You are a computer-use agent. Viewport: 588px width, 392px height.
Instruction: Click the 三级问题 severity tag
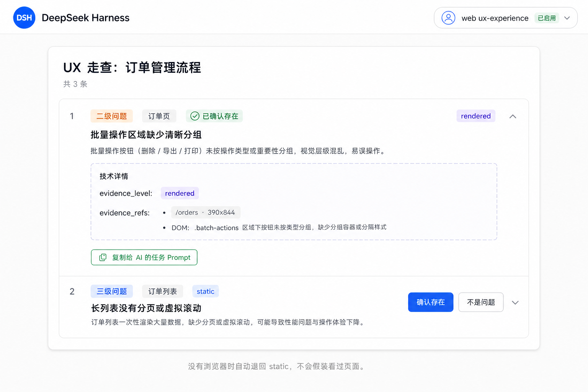click(112, 291)
